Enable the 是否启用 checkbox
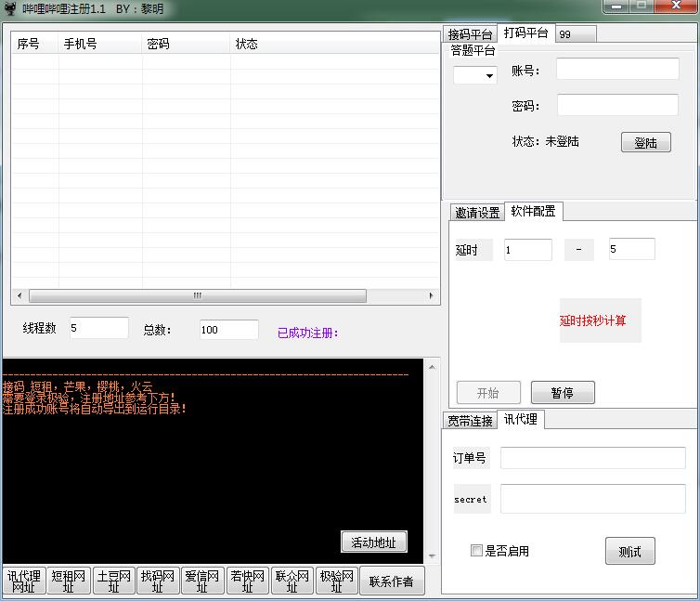 (x=476, y=551)
